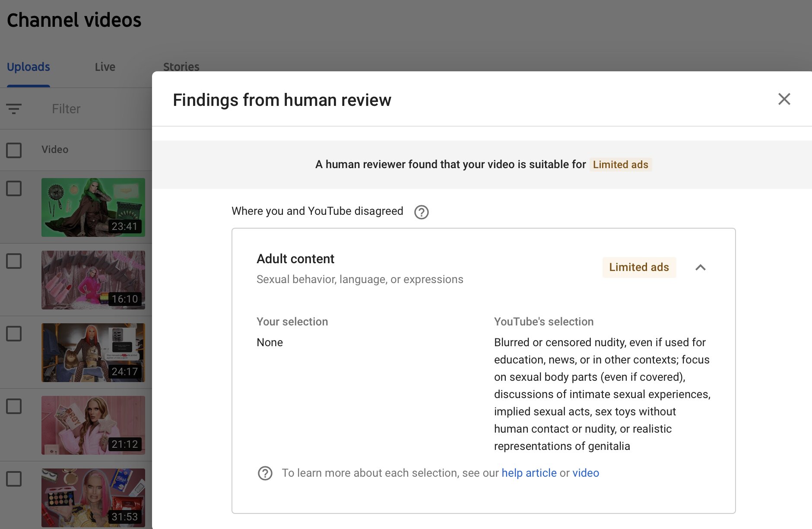Image resolution: width=812 pixels, height=529 pixels.
Task: Click the 'Video' column header
Action: tap(55, 150)
